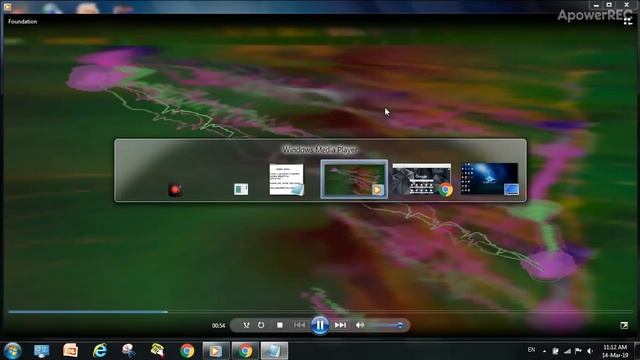Show hidden system tray icons
The image size is (640, 360).
pos(544,351)
